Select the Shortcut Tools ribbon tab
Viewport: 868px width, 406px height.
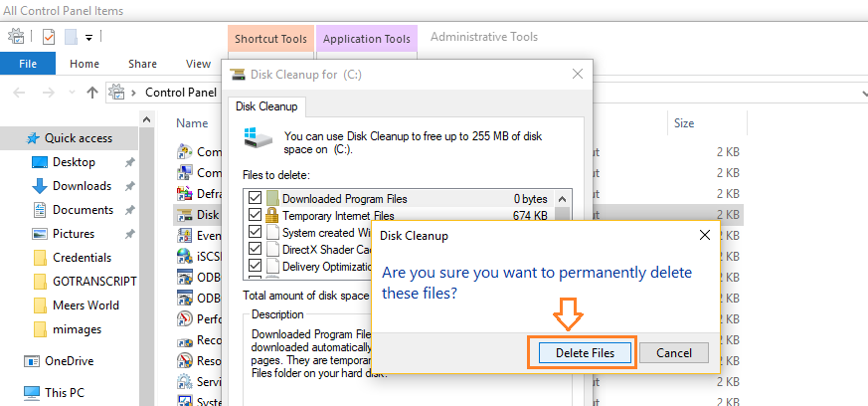(270, 39)
